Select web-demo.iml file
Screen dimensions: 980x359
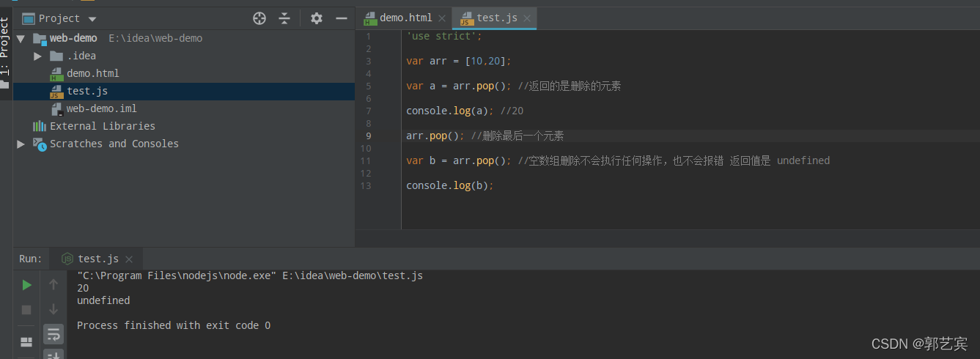(101, 108)
